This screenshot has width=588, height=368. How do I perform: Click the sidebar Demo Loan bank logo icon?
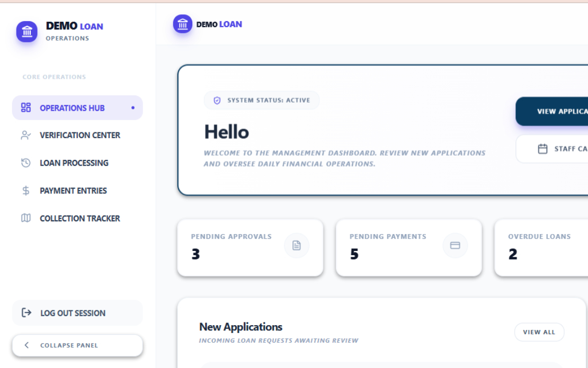pyautogui.click(x=26, y=31)
